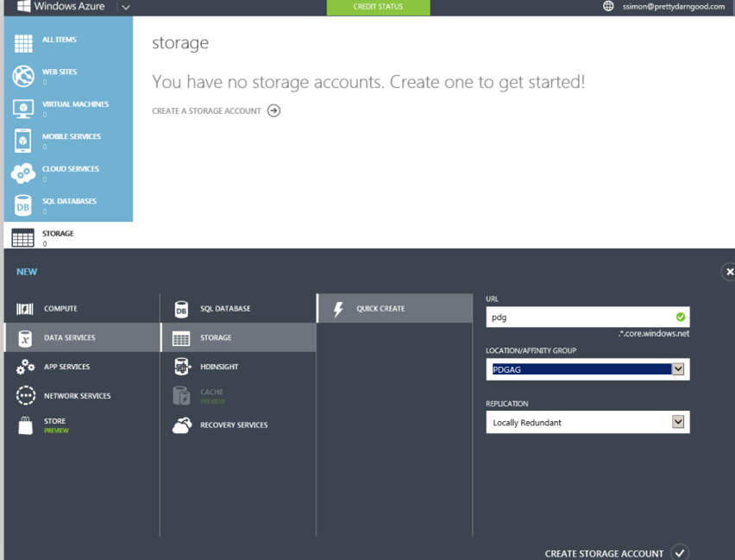Click the Storage table icon in sidebar
735x560 pixels.
[x=23, y=238]
